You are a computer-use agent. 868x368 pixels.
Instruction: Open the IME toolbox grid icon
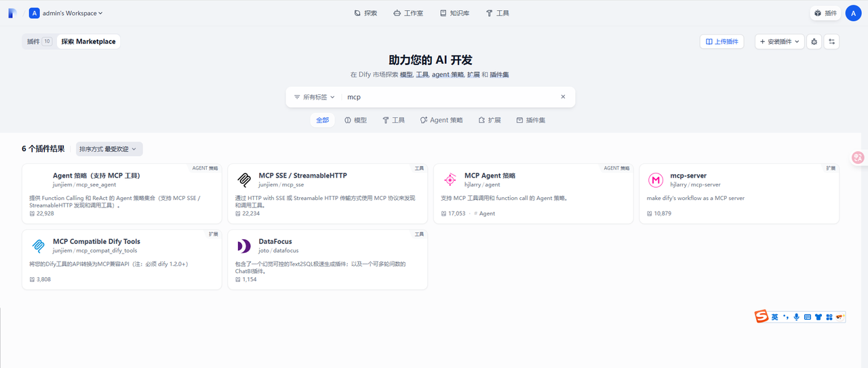click(x=829, y=317)
